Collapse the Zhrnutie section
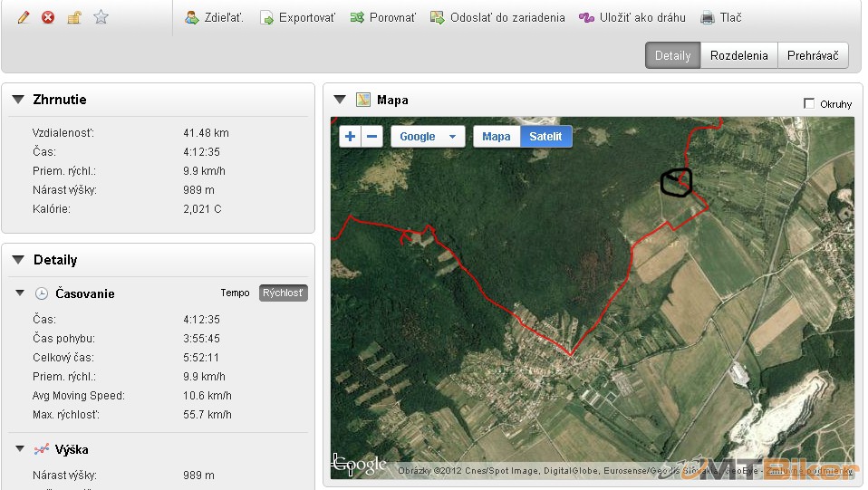 18,100
